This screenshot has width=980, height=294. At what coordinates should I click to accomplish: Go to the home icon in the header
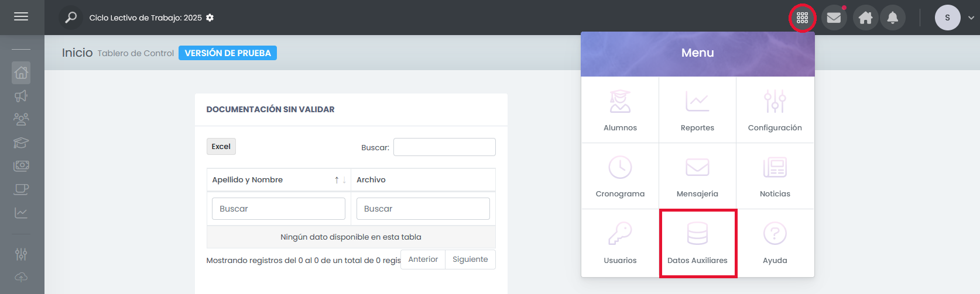865,18
